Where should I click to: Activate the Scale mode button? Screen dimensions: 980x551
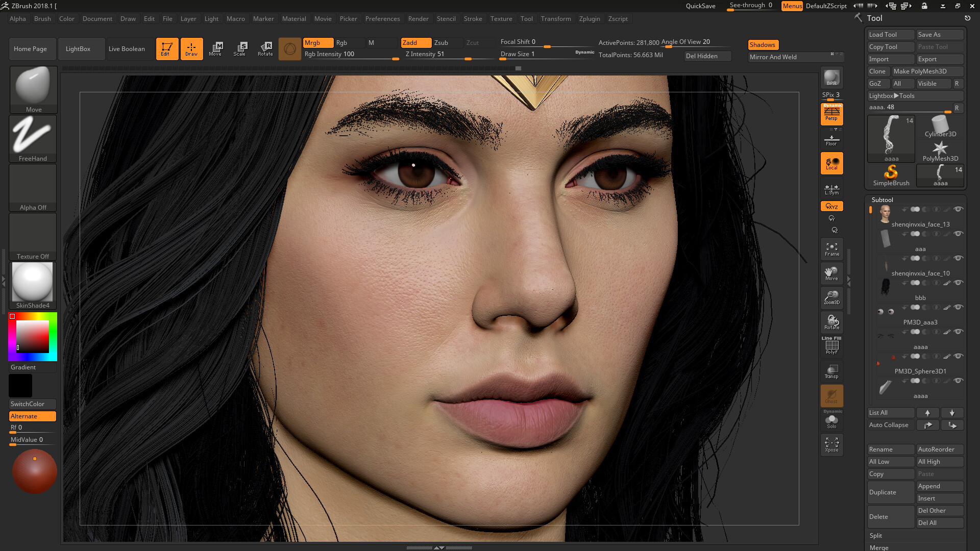tap(240, 49)
